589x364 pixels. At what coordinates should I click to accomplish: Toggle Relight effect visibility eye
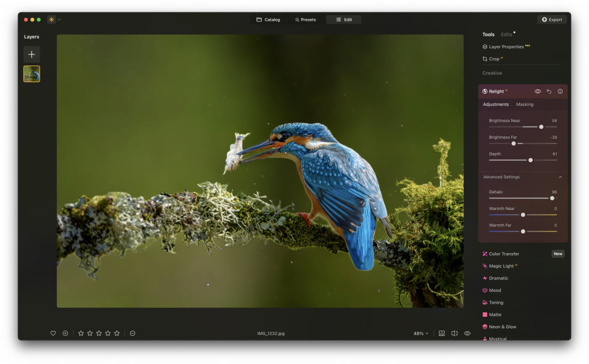pos(538,91)
